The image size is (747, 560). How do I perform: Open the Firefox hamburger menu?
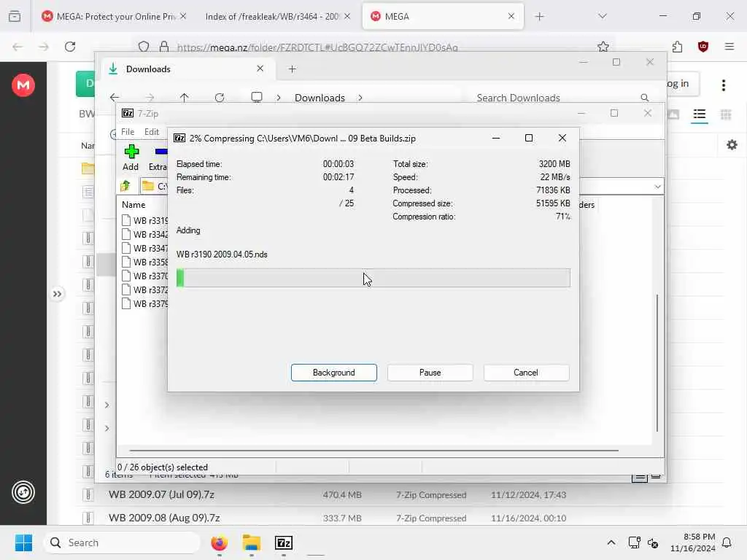point(729,47)
